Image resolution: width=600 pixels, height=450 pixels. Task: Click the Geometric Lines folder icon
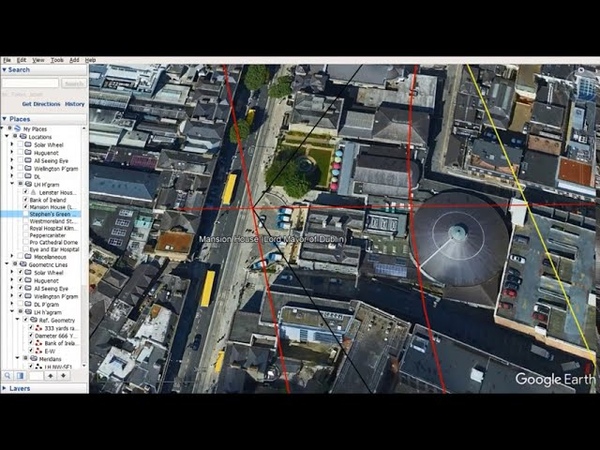23,264
